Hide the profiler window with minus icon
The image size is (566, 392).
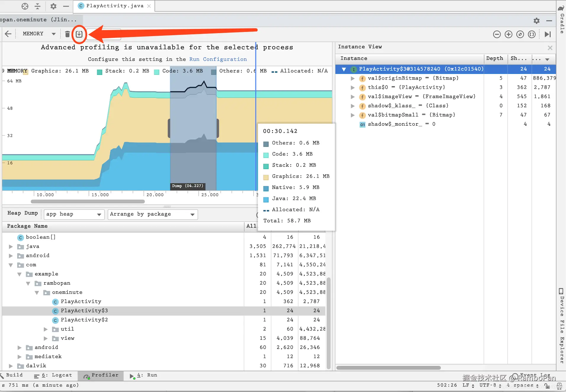point(549,21)
